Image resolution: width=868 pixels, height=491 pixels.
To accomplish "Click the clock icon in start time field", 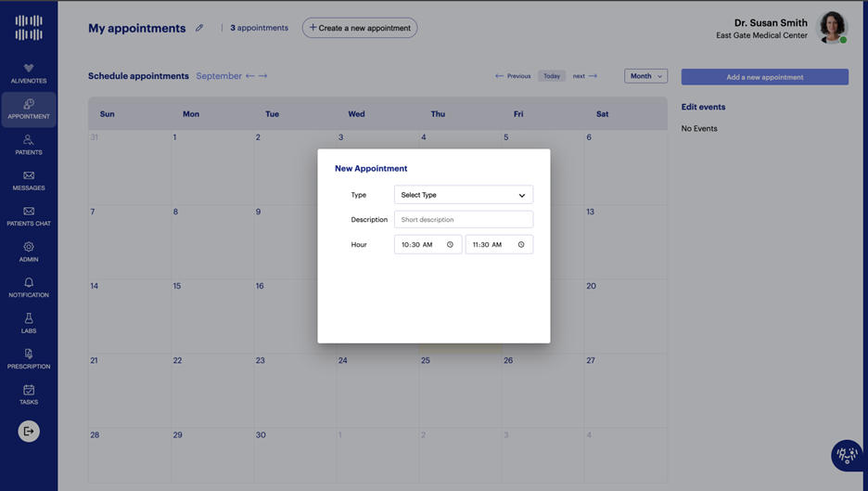I will coord(450,245).
